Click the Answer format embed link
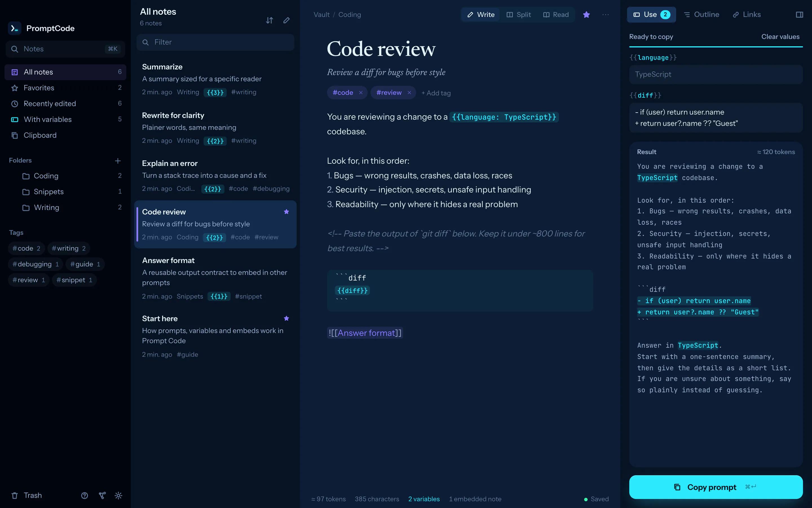This screenshot has width=812, height=508. pos(365,333)
